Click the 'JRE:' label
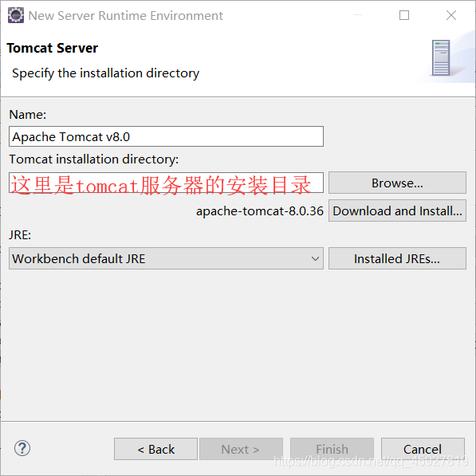The width and height of the screenshot is (476, 476). pyautogui.click(x=20, y=235)
